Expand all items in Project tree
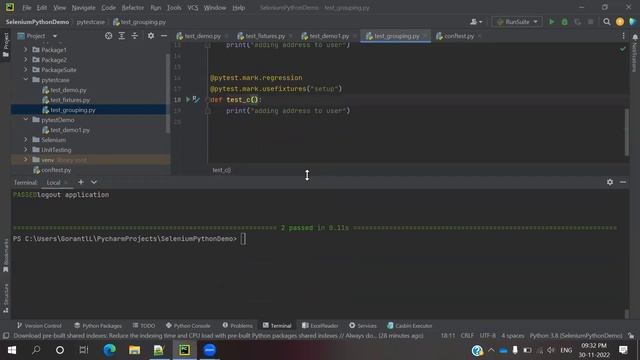 (122, 36)
